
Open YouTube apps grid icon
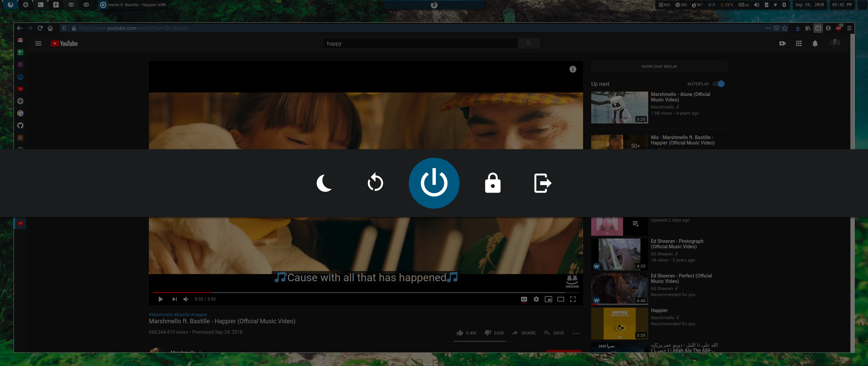[799, 43]
